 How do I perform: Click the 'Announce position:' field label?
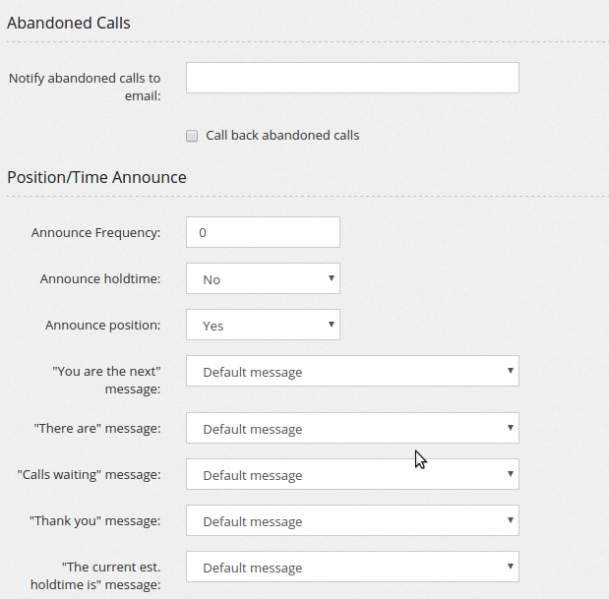[103, 325]
